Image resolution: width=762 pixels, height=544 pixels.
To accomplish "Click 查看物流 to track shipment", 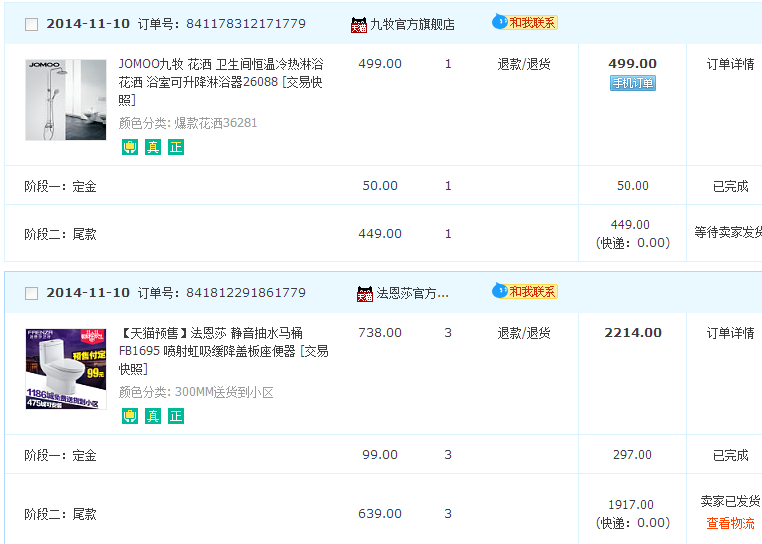I will tap(730, 523).
